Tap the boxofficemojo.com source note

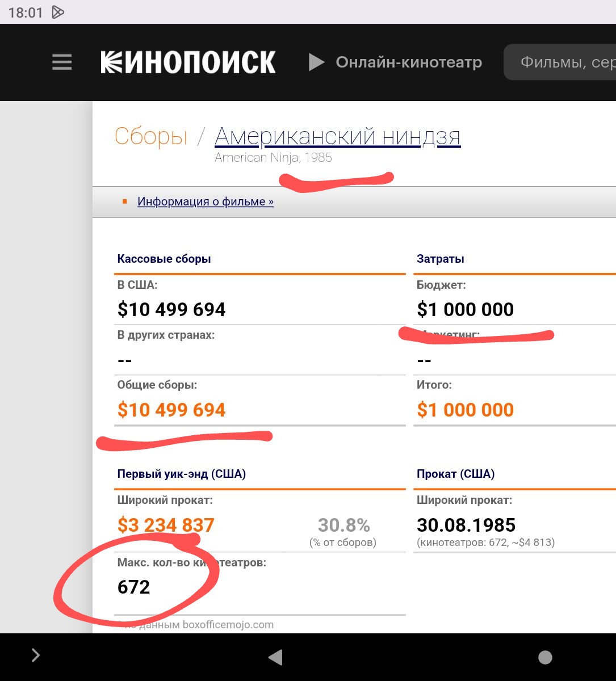[x=198, y=625]
